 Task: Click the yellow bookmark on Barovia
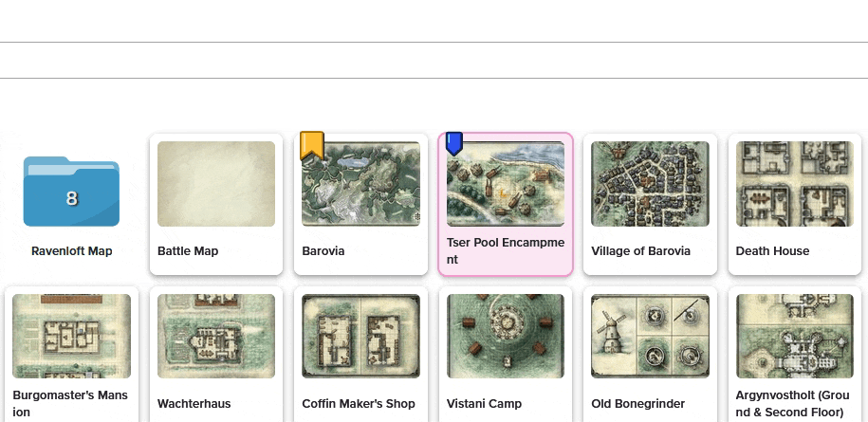click(x=312, y=145)
